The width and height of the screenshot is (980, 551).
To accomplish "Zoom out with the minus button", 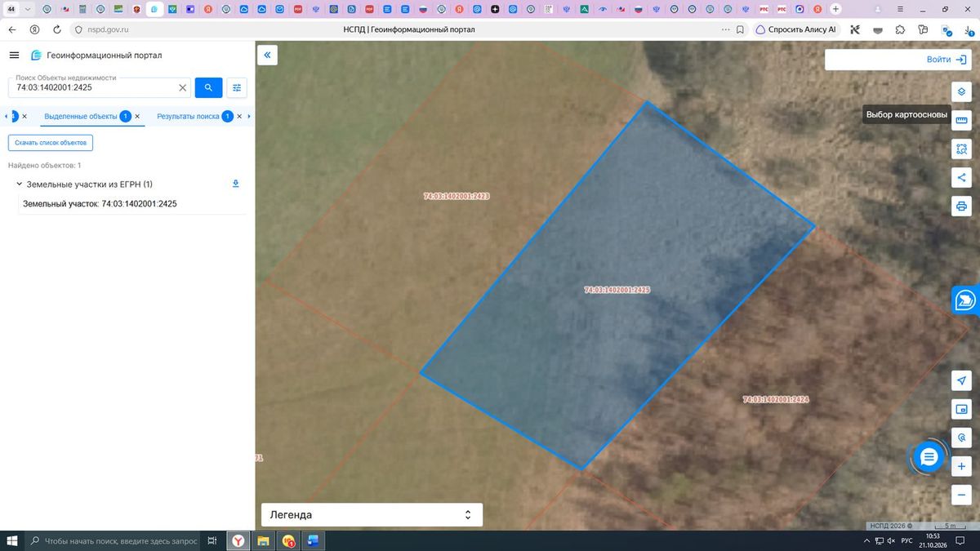I will (x=961, y=495).
